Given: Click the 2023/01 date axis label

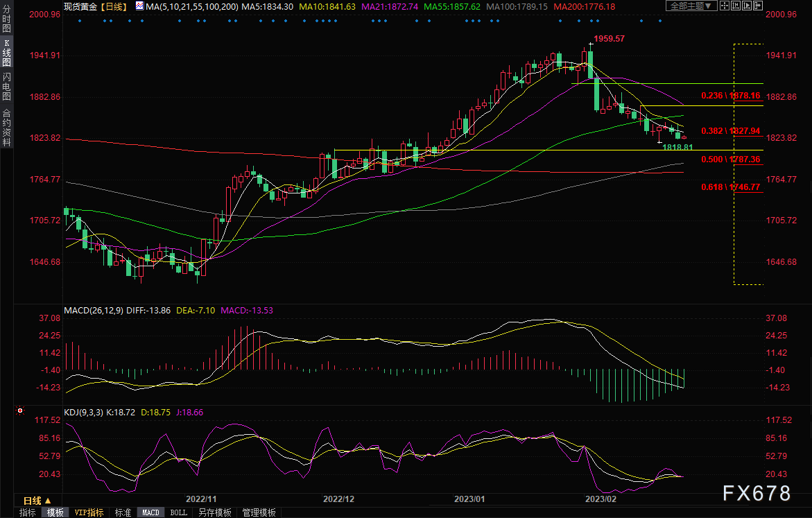Looking at the screenshot, I should point(469,499).
